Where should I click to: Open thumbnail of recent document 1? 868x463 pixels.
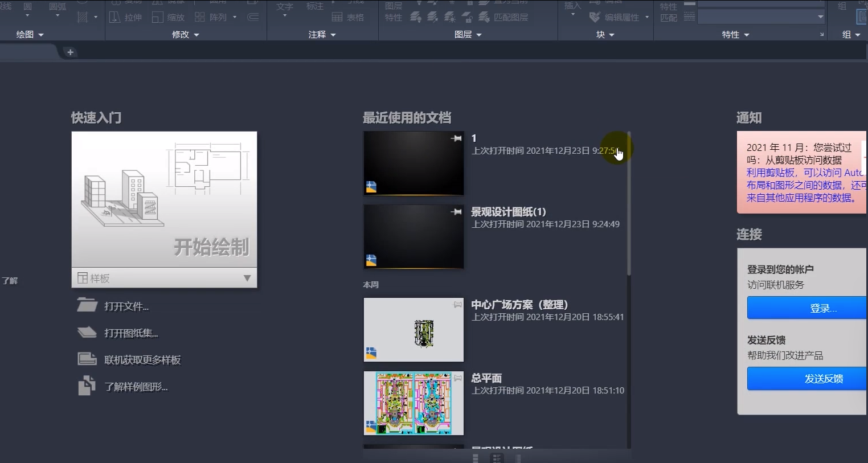[x=413, y=163]
